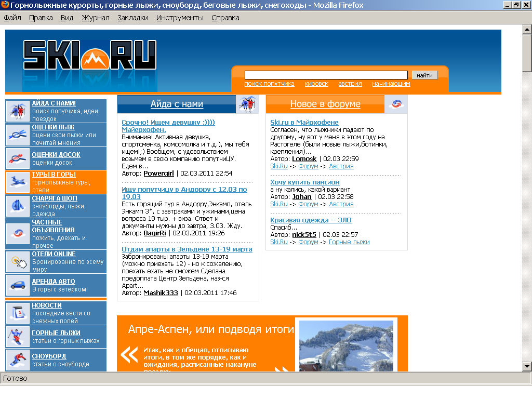Click the blue car icon for АРЕНДА АВТО
532x399 pixels.
(18, 285)
